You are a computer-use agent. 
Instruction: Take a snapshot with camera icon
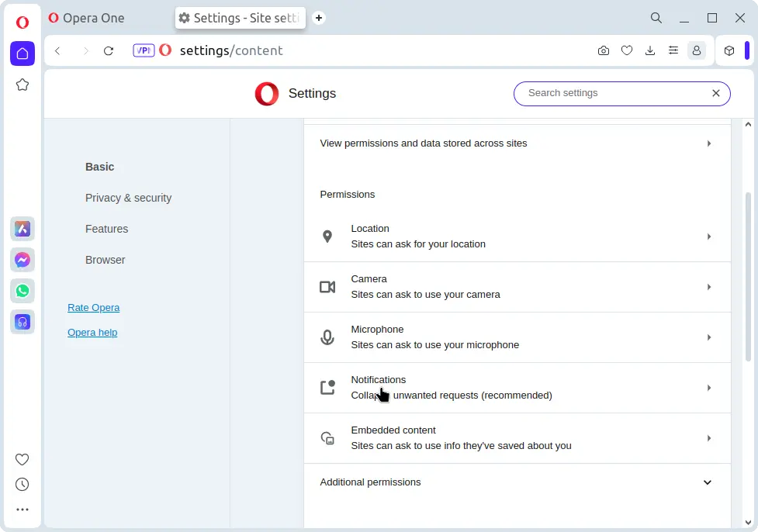(604, 50)
